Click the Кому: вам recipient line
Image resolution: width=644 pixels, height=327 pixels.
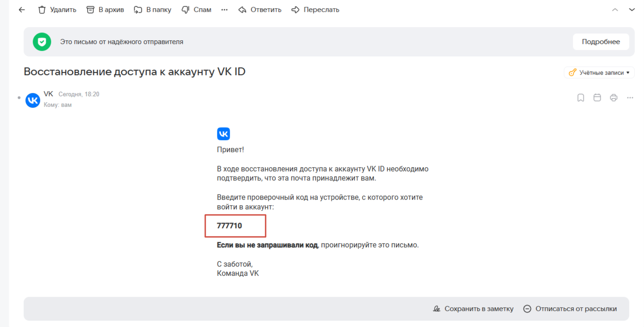pyautogui.click(x=58, y=105)
